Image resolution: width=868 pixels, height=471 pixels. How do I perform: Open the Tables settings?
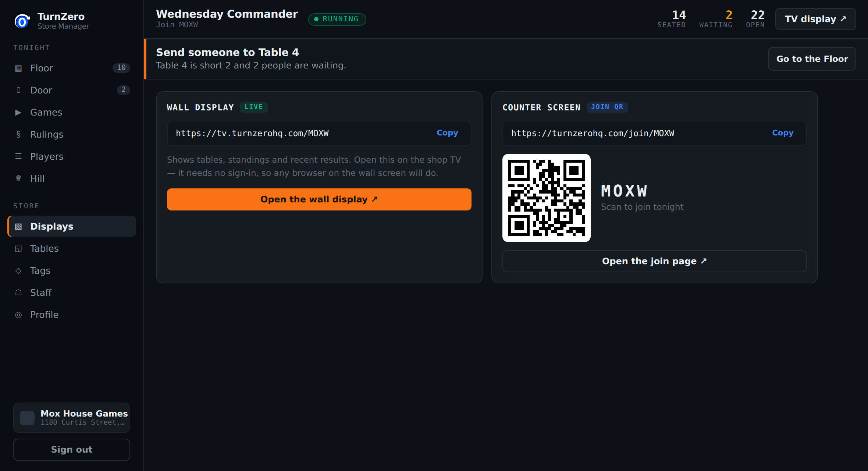click(72, 248)
